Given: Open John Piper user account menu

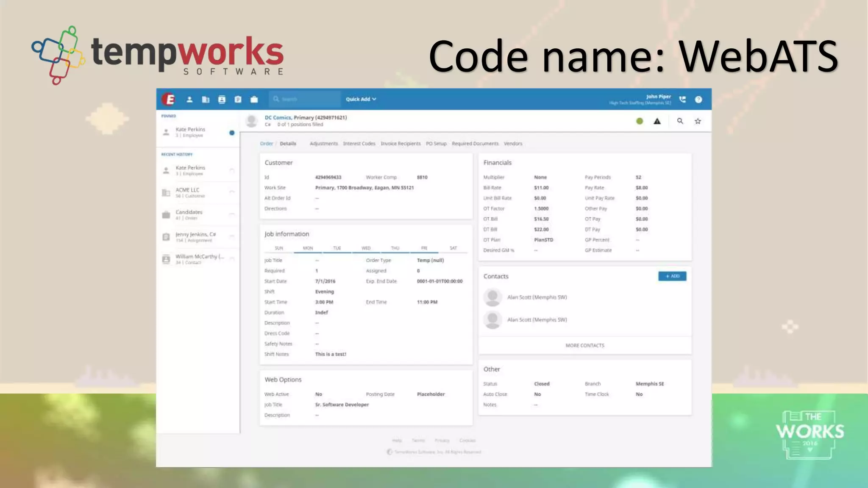Looking at the screenshot, I should [x=658, y=97].
